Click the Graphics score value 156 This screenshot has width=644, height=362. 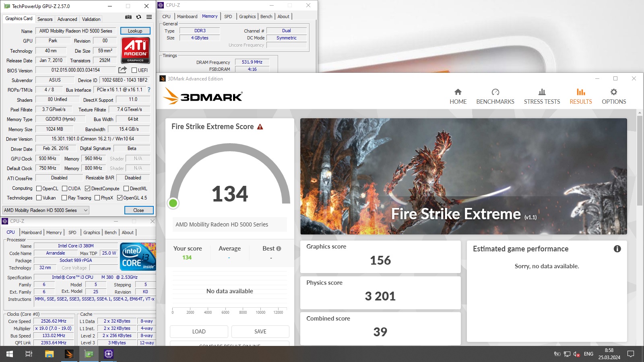tap(380, 261)
